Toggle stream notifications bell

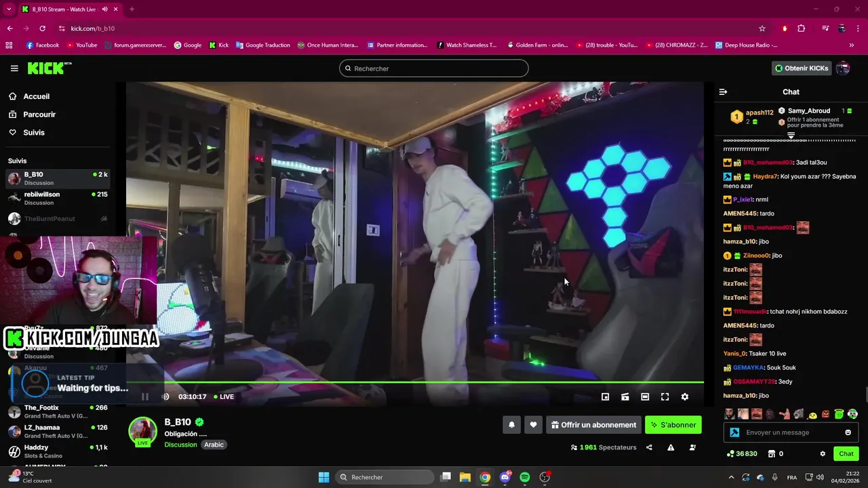click(511, 425)
